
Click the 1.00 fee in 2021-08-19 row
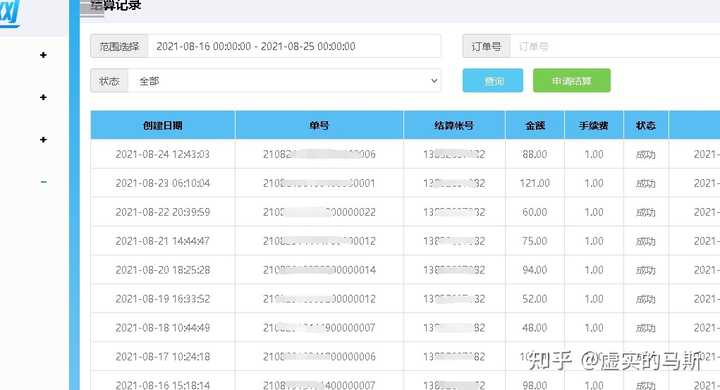(x=594, y=299)
